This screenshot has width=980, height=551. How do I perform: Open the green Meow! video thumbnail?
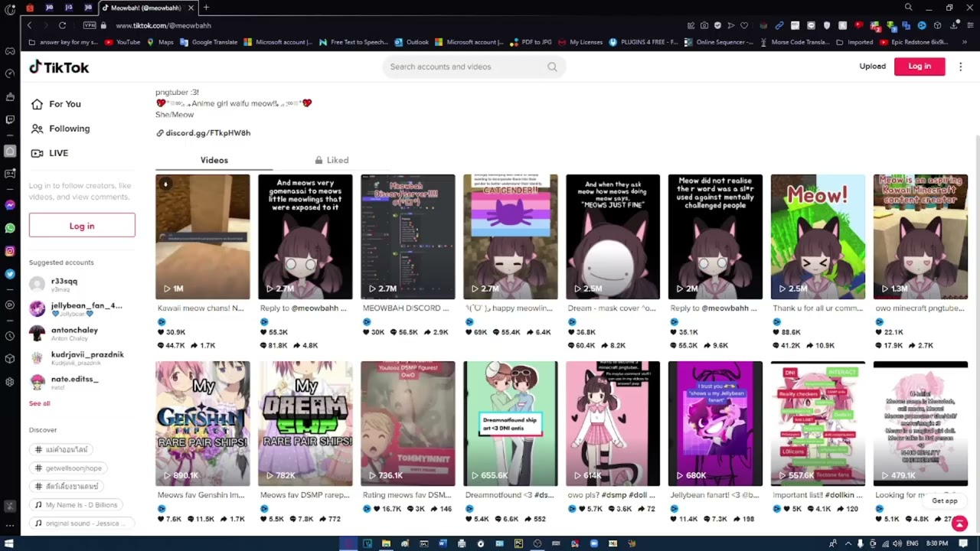818,236
